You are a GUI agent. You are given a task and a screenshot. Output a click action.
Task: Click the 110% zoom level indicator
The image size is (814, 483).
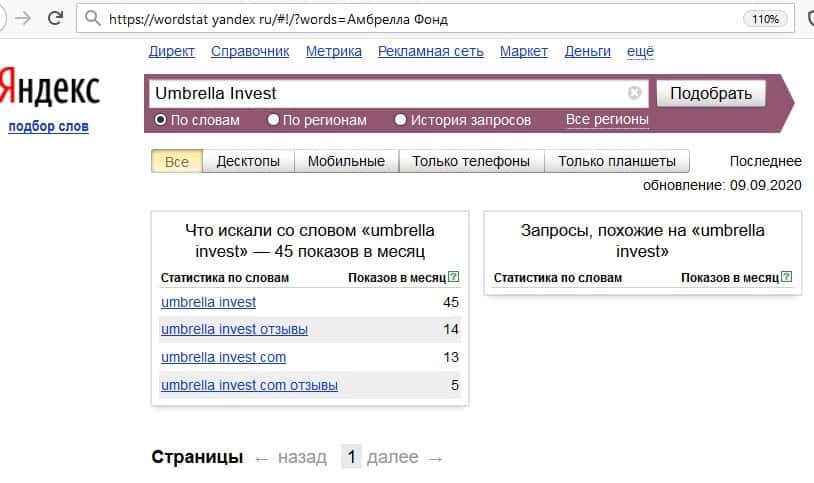pyautogui.click(x=764, y=18)
